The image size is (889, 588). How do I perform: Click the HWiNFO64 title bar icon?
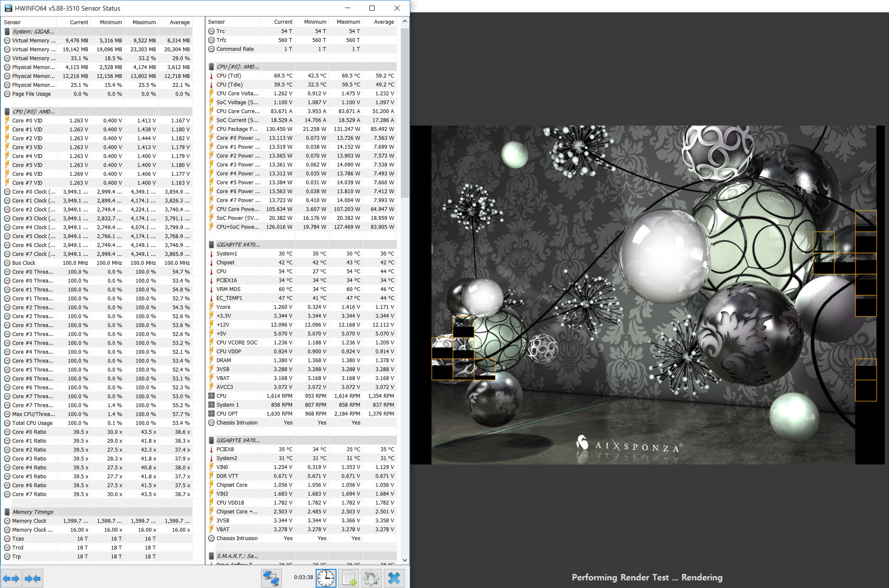[x=8, y=8]
